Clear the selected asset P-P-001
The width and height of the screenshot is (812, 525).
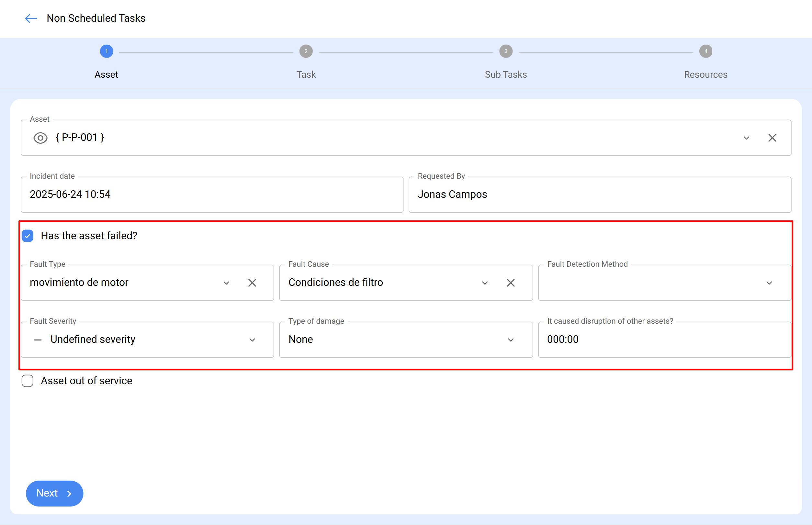pyautogui.click(x=772, y=138)
